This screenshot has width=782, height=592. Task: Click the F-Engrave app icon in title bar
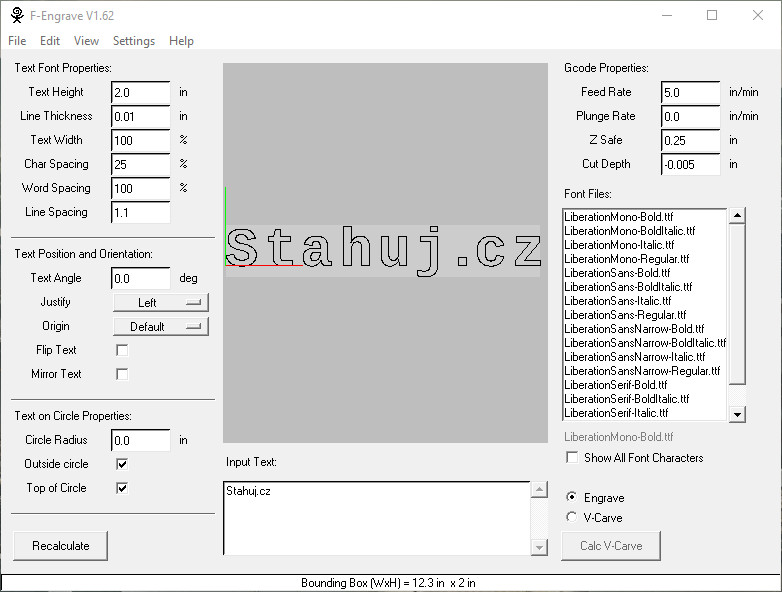tap(17, 15)
